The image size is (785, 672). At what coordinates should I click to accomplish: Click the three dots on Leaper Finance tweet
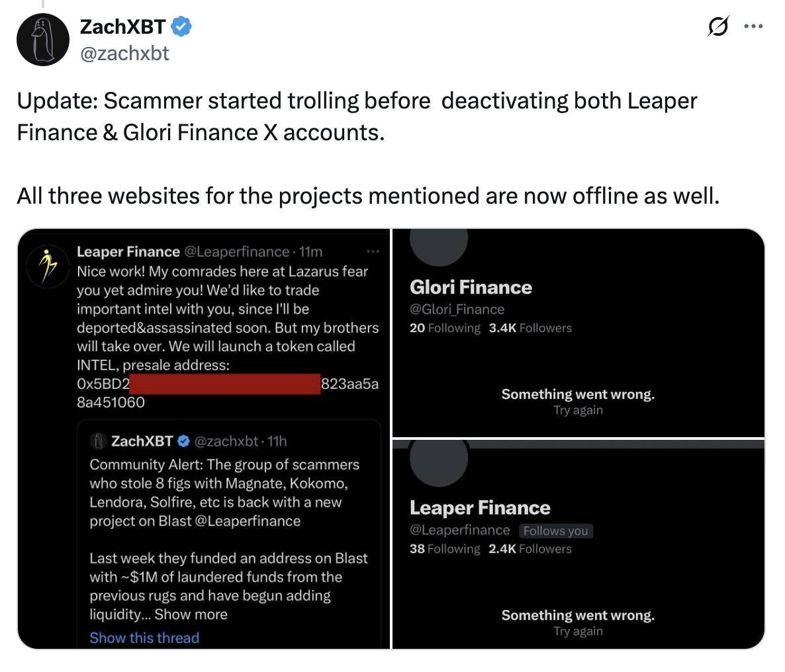pyautogui.click(x=373, y=251)
